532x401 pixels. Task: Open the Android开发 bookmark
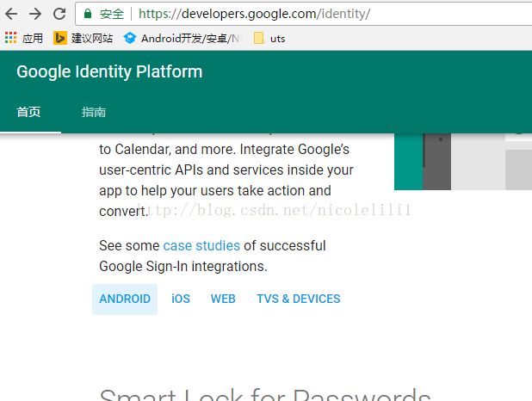[x=182, y=38]
